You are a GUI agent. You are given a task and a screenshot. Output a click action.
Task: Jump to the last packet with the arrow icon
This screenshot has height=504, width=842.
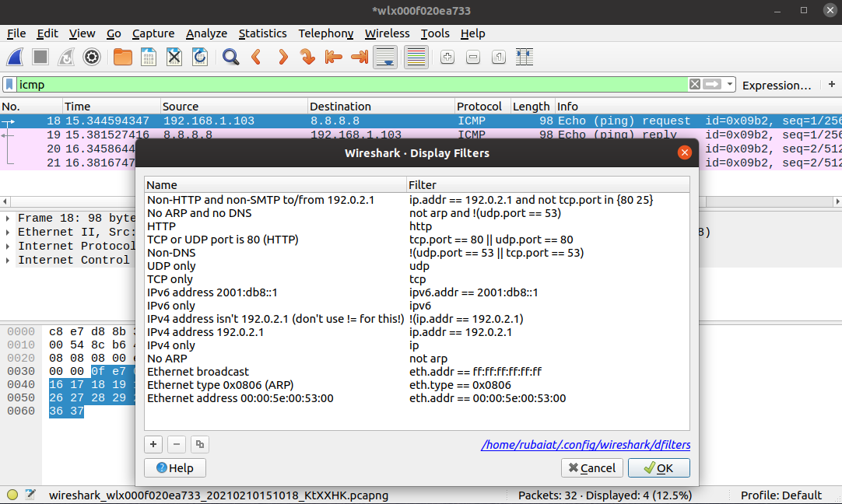pos(360,57)
